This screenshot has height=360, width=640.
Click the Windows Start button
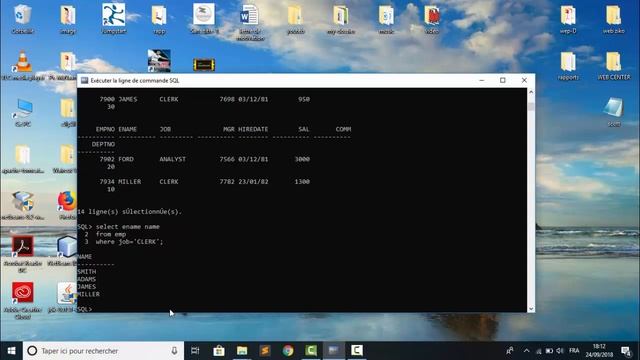click(x=11, y=351)
